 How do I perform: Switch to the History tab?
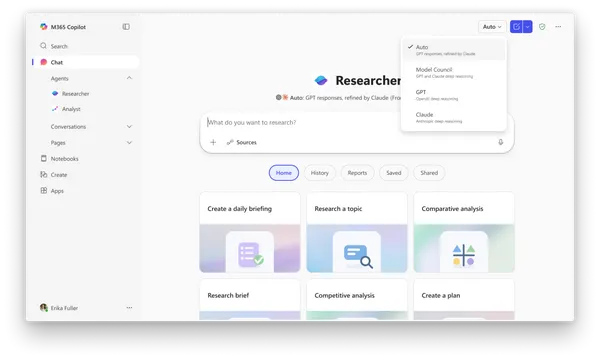pos(320,173)
